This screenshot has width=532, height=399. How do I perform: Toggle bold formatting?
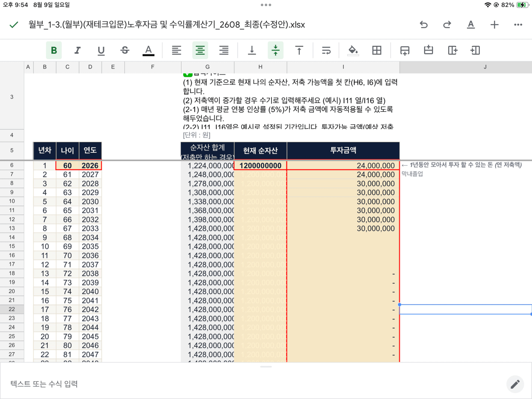[x=54, y=50]
